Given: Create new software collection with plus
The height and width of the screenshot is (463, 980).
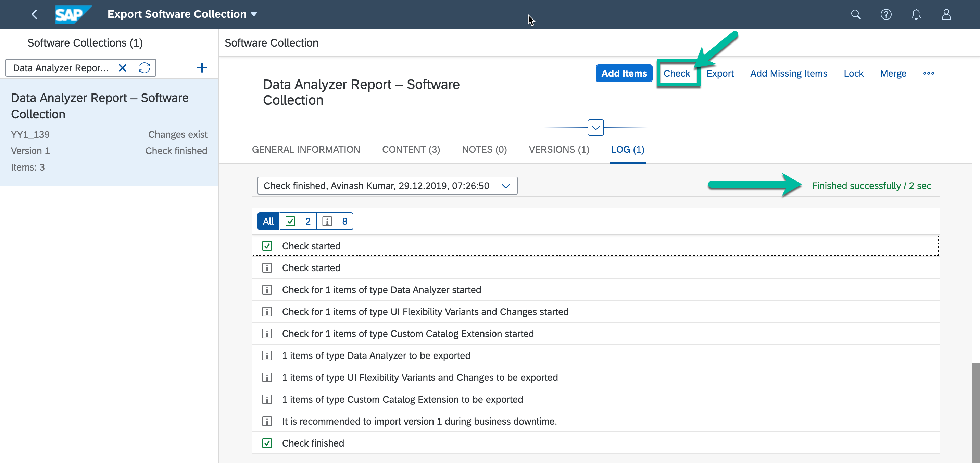Looking at the screenshot, I should coord(202,68).
